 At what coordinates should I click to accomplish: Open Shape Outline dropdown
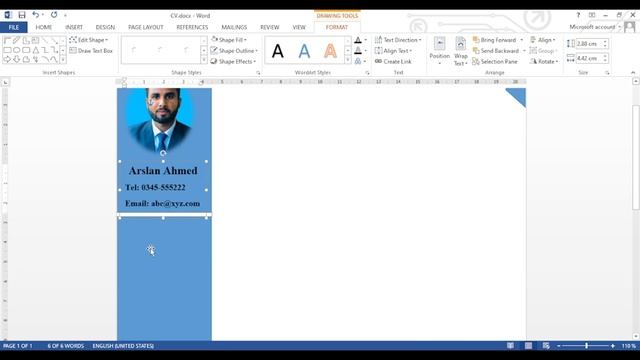234,51
